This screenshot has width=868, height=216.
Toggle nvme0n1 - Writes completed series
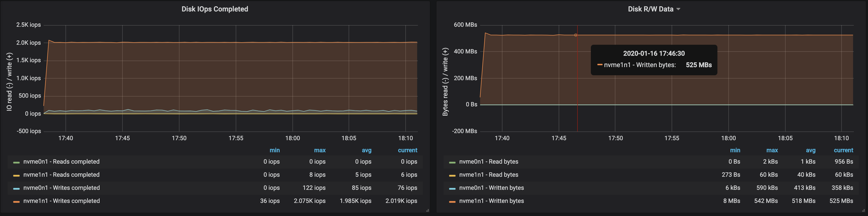61,188
